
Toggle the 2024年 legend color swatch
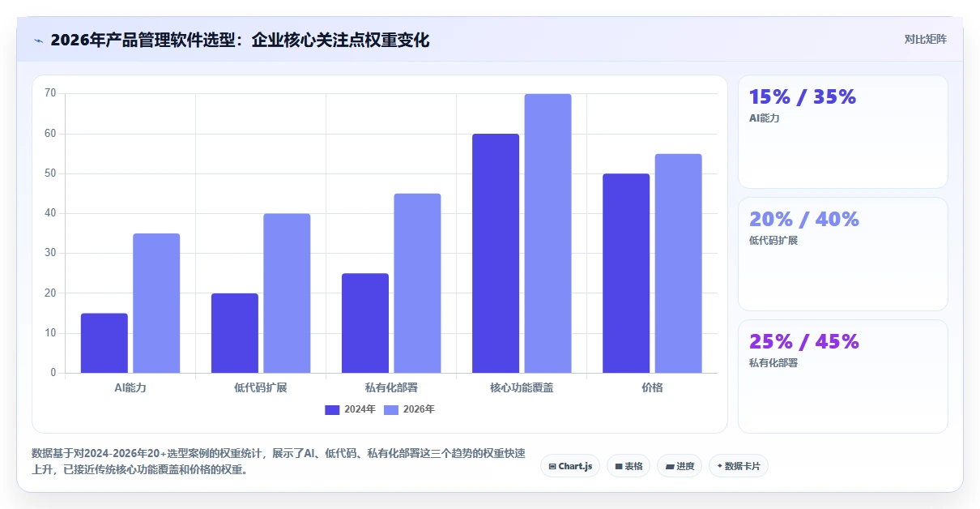332,409
